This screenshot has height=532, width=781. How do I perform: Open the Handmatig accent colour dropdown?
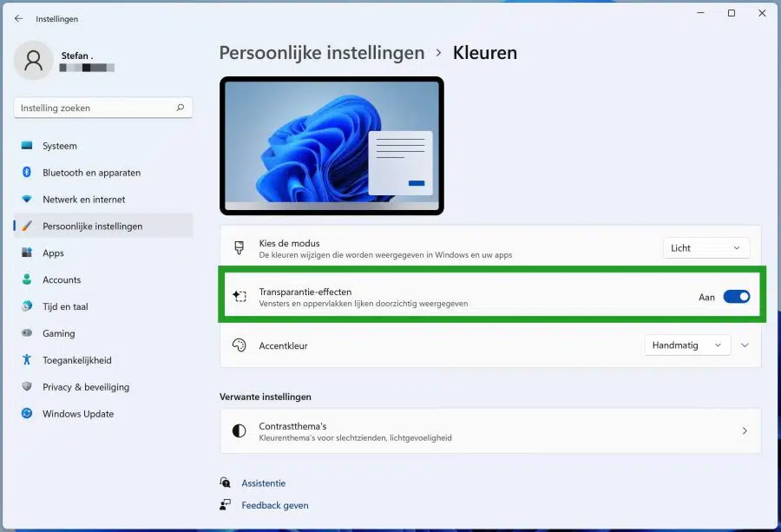point(687,345)
